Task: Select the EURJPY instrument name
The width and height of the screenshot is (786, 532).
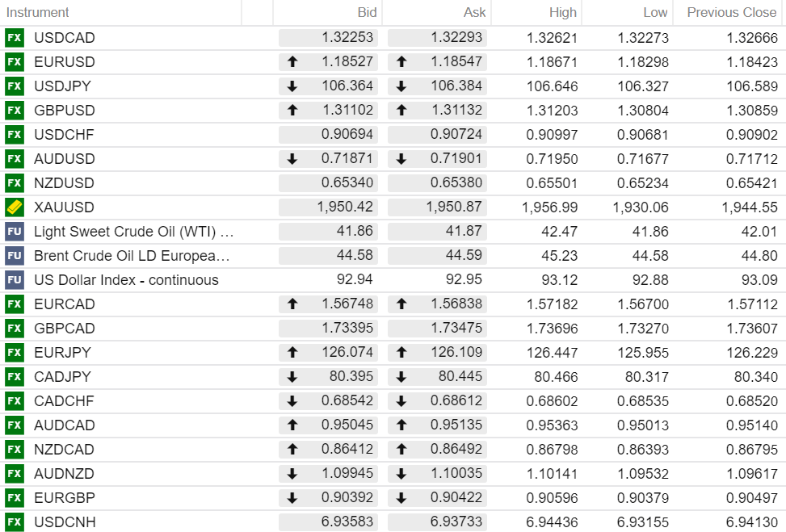Action: click(x=62, y=353)
